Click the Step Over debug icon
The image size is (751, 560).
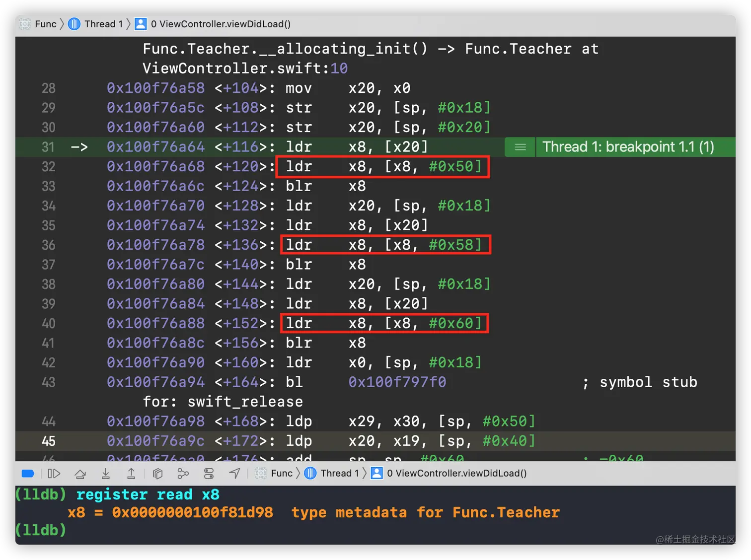click(x=80, y=474)
